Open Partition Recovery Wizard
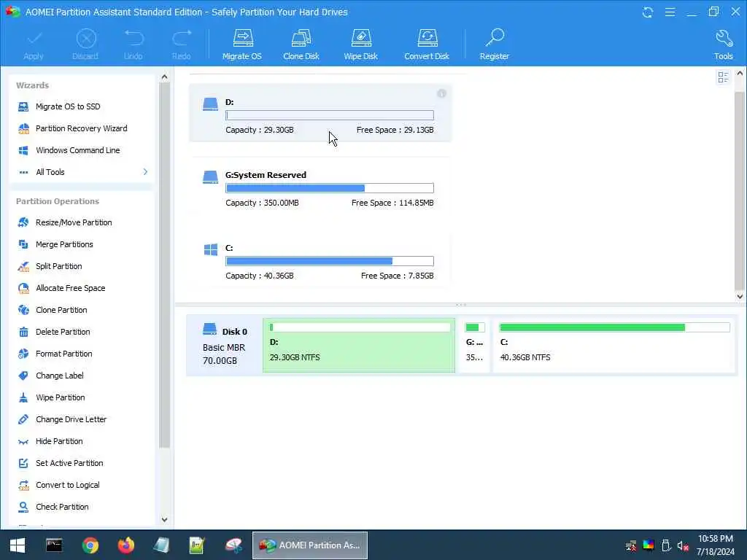 click(81, 128)
